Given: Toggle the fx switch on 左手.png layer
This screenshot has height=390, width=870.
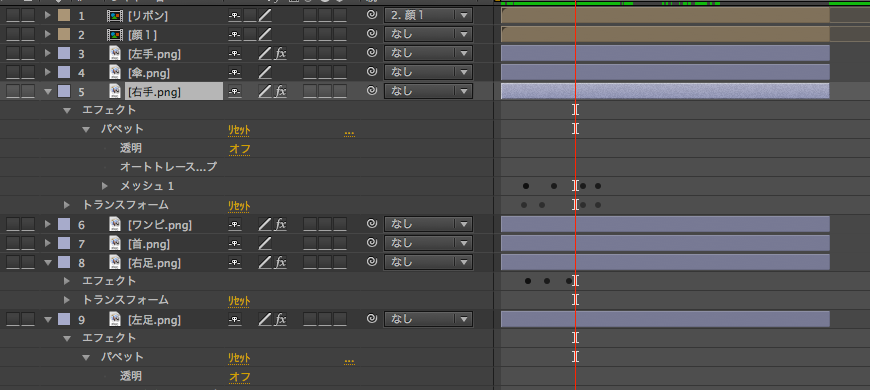Looking at the screenshot, I should [x=281, y=53].
